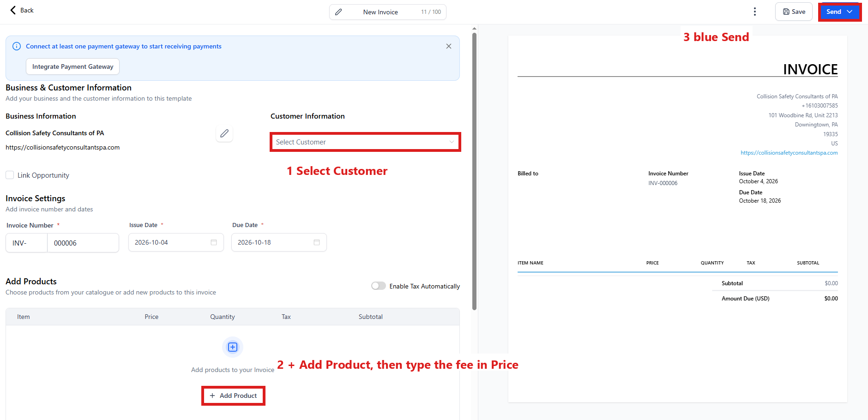868x420 pixels.
Task: Click the business URL collisionsafetyconsultantspa.com text
Action: coord(62,147)
